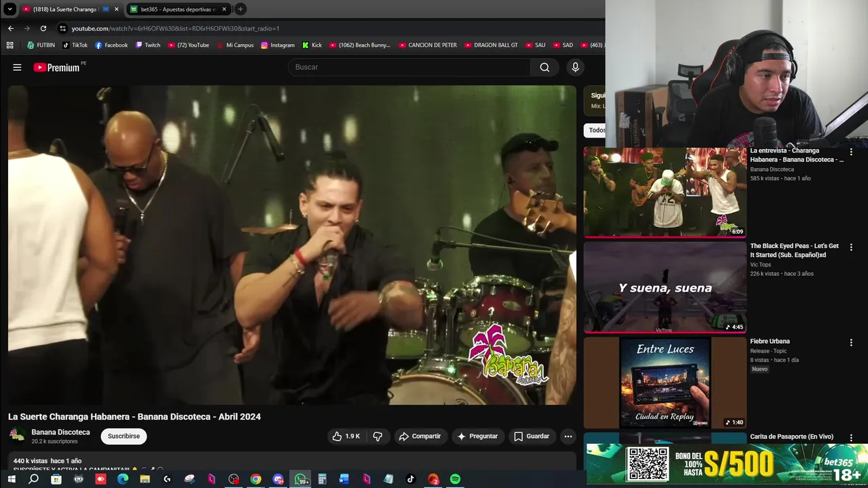868x488 pixels.
Task: Launch Microsoft Store from taskbar
Action: (x=56, y=479)
